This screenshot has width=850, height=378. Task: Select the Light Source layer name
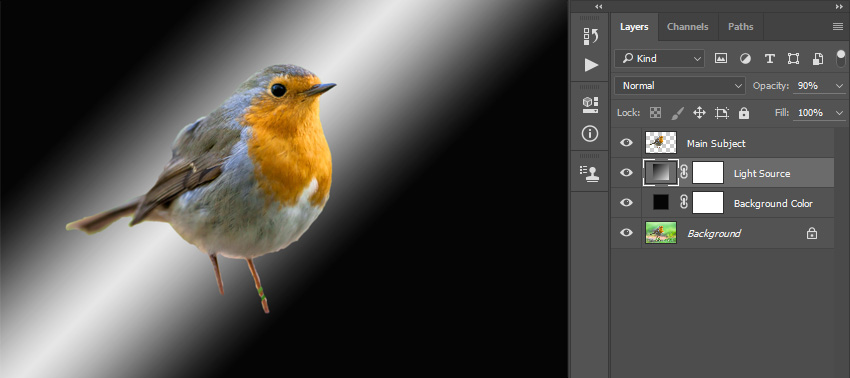(762, 174)
